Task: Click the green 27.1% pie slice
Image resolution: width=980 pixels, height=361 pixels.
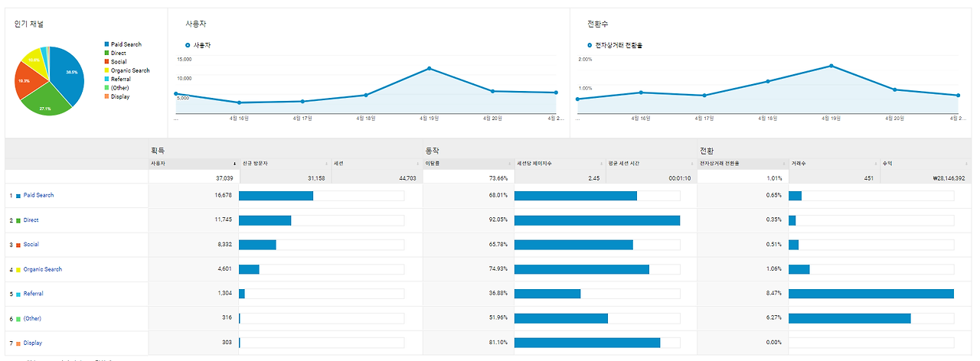Action: [46, 101]
